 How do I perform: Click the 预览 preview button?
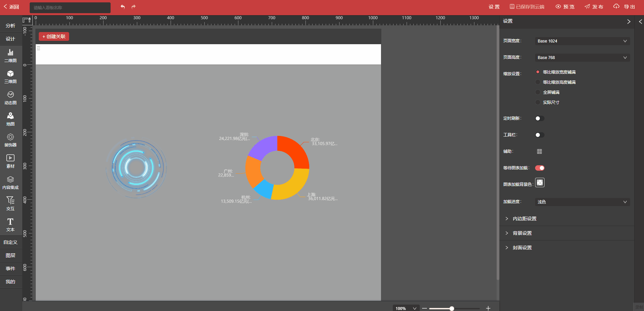pos(565,7)
